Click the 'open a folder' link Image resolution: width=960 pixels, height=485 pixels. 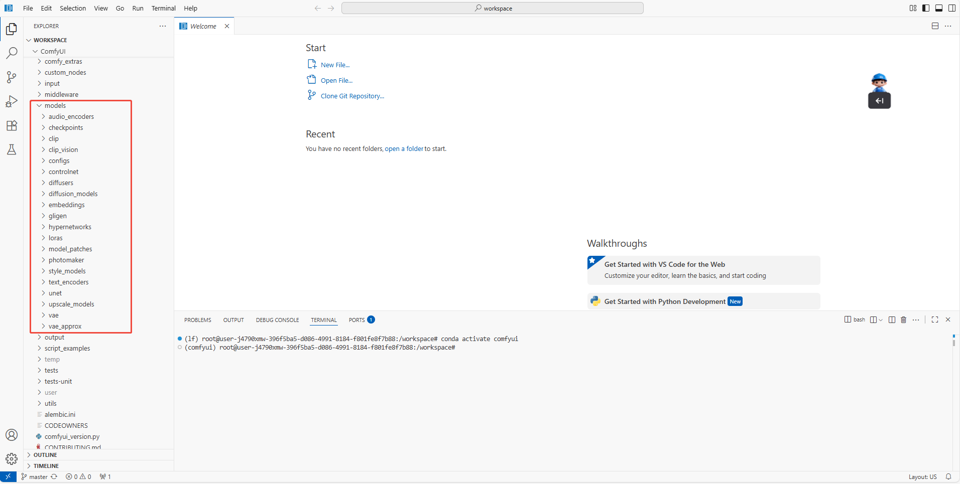pyautogui.click(x=404, y=149)
